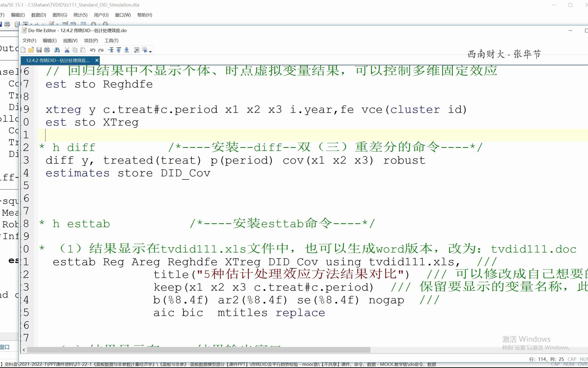
Task: Click the horizontal scrollbar thumb in editor
Action: tap(198, 350)
